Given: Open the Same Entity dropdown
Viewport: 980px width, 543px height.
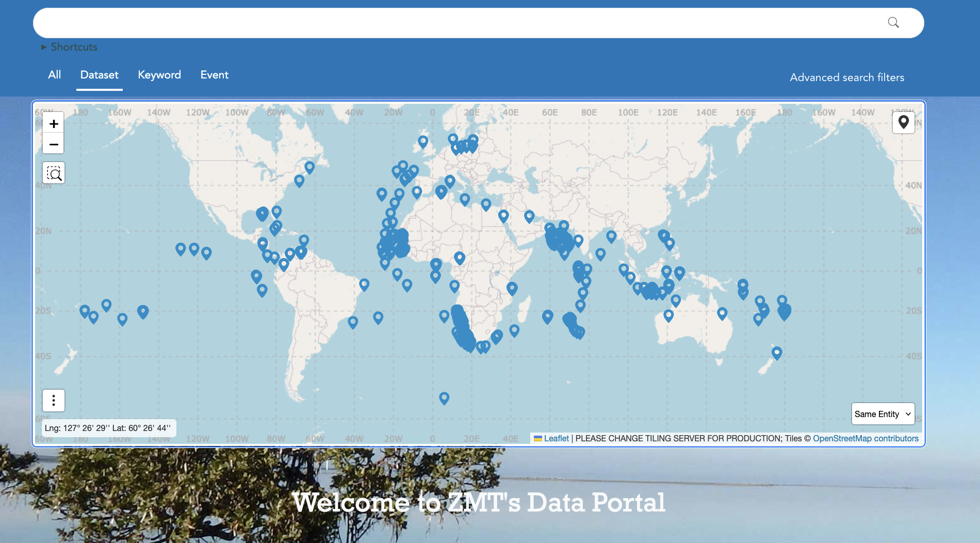Looking at the screenshot, I should [x=883, y=414].
